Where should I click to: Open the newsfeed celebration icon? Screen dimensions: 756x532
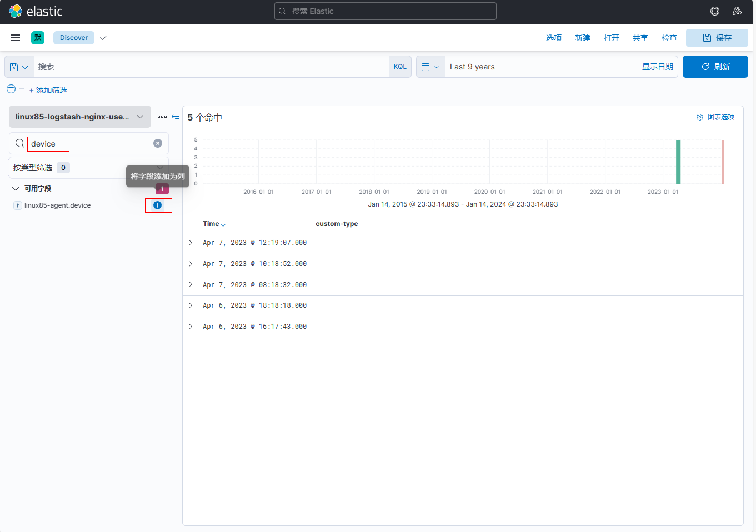tap(737, 11)
